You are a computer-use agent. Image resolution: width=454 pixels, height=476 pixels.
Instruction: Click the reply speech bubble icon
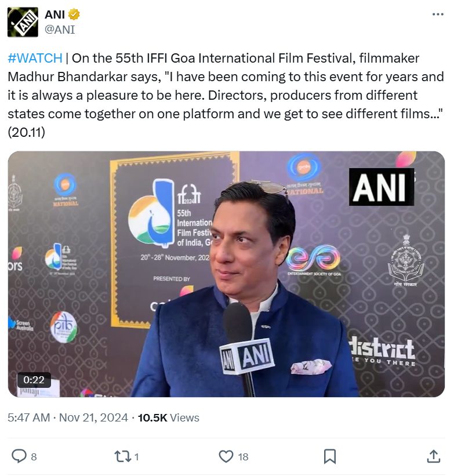coord(19,456)
